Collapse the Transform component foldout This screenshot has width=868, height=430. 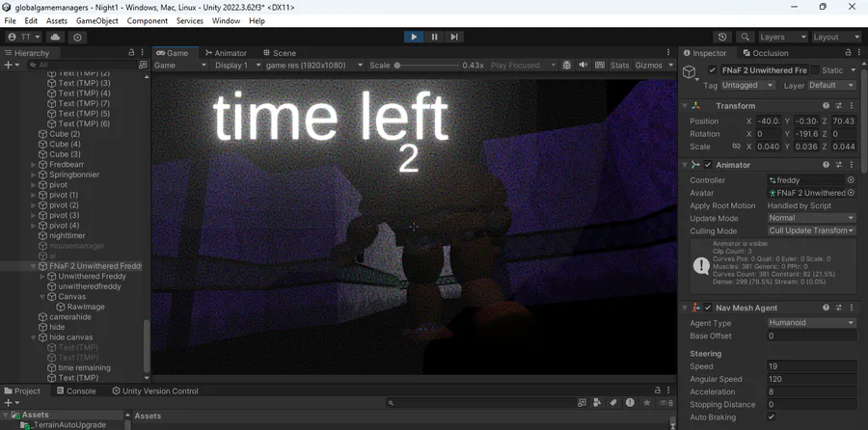coord(685,105)
